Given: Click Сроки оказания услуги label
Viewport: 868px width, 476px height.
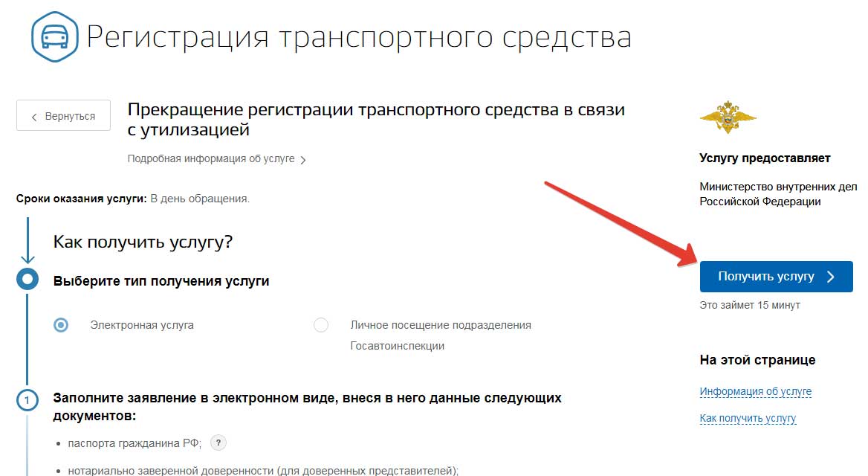Looking at the screenshot, I should [x=82, y=199].
